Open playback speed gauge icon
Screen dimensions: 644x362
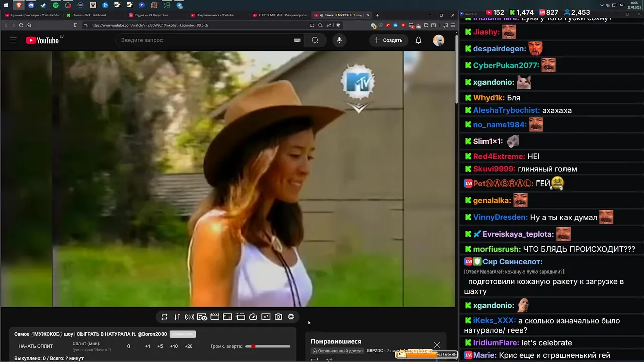tap(253, 317)
